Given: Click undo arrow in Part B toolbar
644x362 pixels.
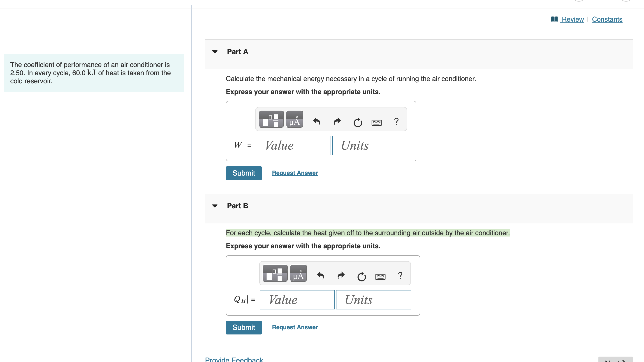Looking at the screenshot, I should click(x=320, y=276).
